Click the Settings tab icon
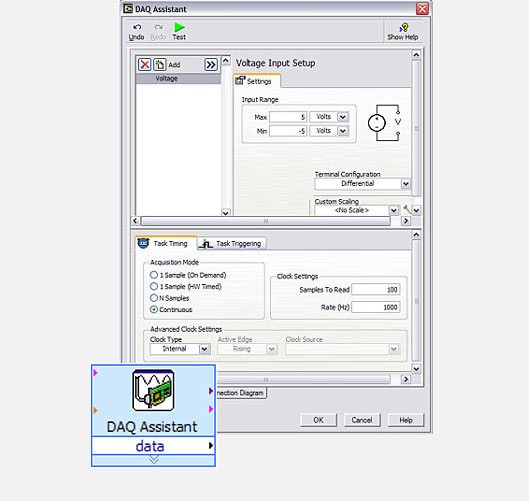The width and height of the screenshot is (529, 501). click(x=240, y=81)
